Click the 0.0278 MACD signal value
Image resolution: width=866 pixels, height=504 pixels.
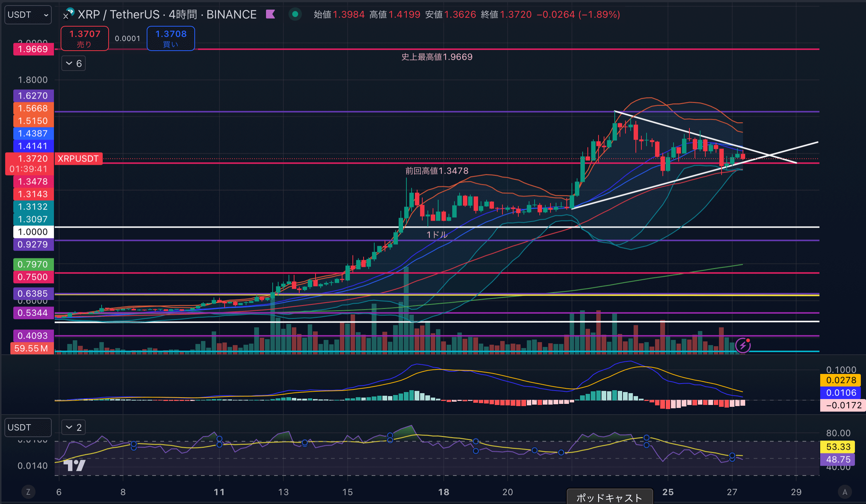[x=841, y=380]
